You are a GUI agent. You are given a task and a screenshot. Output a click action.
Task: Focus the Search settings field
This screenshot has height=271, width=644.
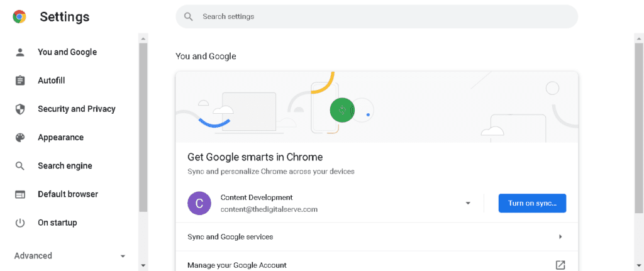pyautogui.click(x=377, y=16)
